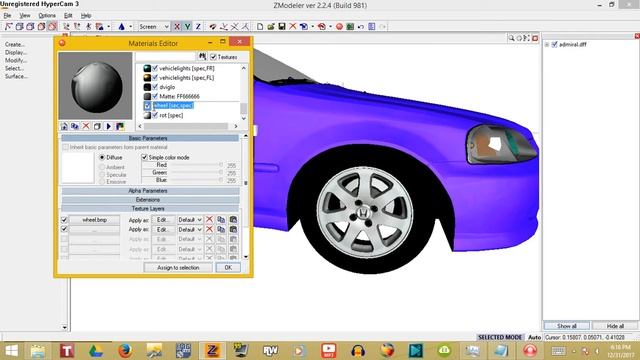Click the New file toolbar icon
Image resolution: width=640 pixels, height=360 pixels.
pyautogui.click(x=260, y=27)
